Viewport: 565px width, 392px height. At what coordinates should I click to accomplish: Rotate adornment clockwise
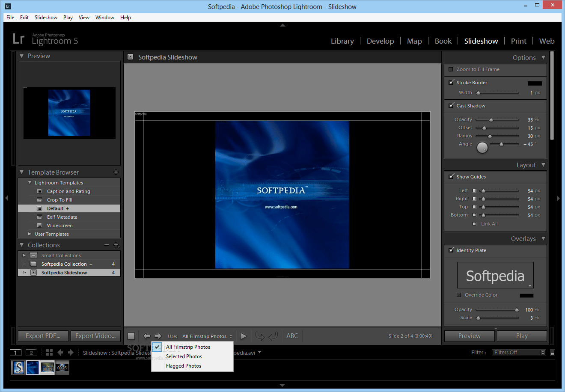tap(274, 336)
